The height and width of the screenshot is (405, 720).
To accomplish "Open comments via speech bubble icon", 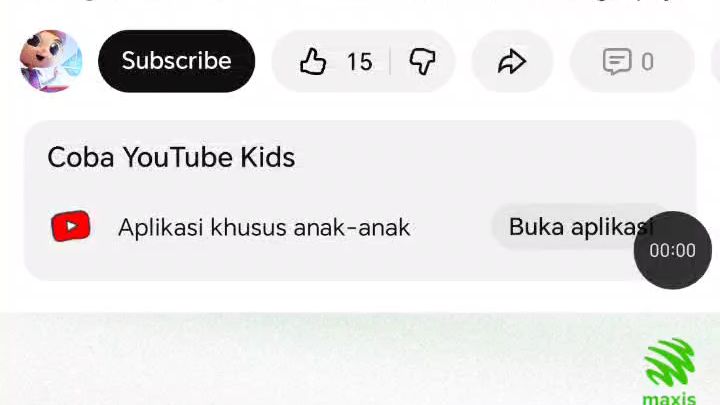I will 617,62.
